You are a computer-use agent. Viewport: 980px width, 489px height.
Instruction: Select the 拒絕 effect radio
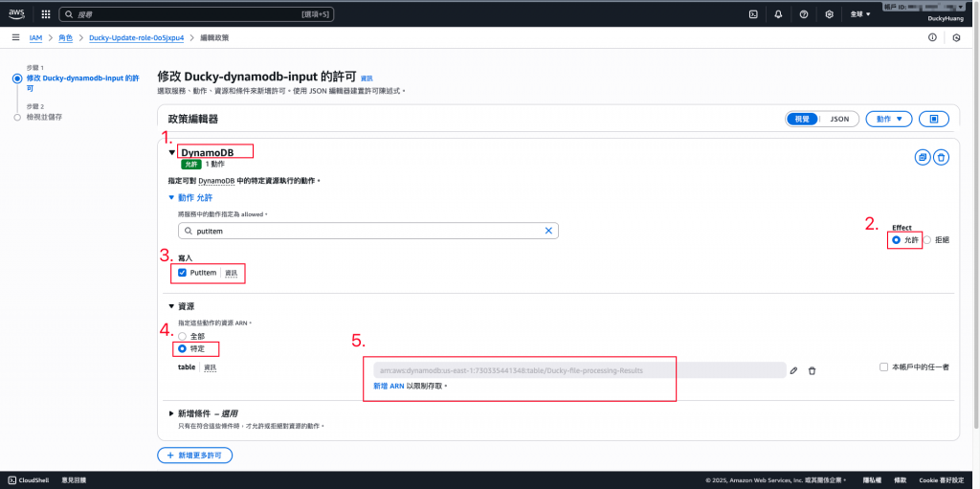point(926,239)
